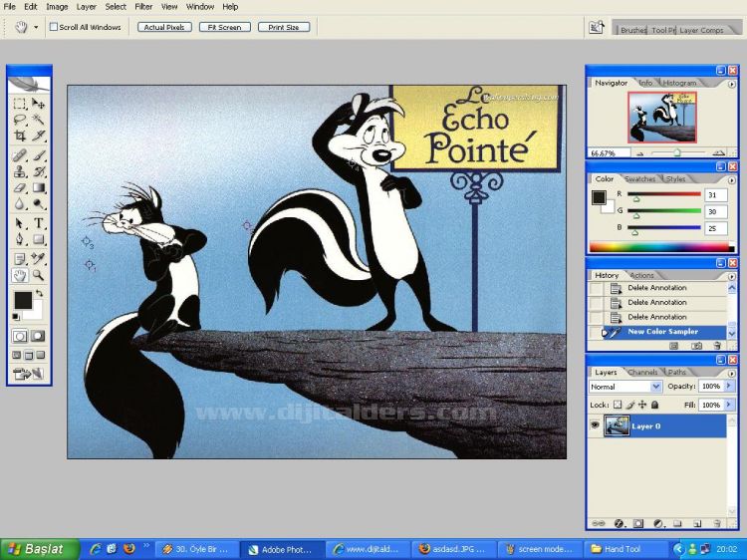Select the Eyedropper tool

[x=38, y=259]
